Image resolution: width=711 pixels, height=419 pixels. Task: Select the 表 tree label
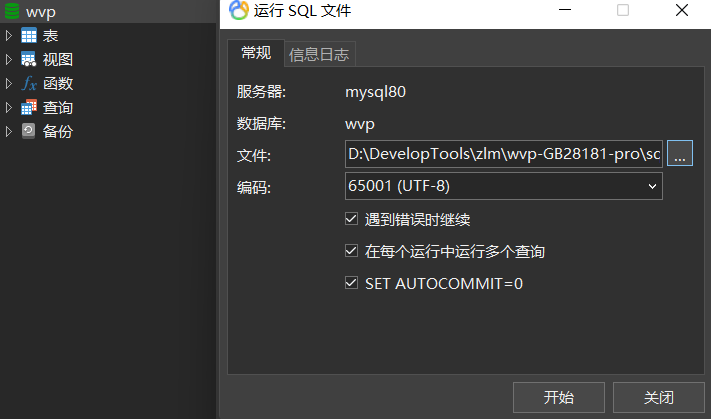click(x=50, y=35)
